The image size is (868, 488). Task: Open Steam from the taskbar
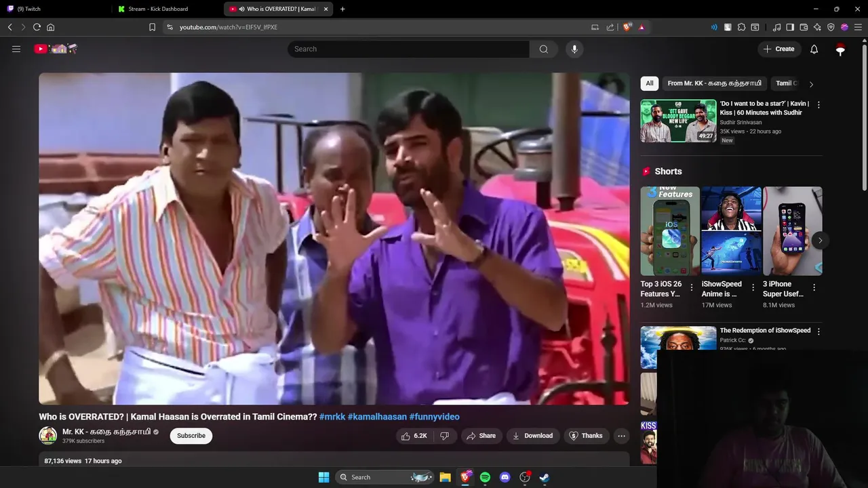tap(545, 477)
